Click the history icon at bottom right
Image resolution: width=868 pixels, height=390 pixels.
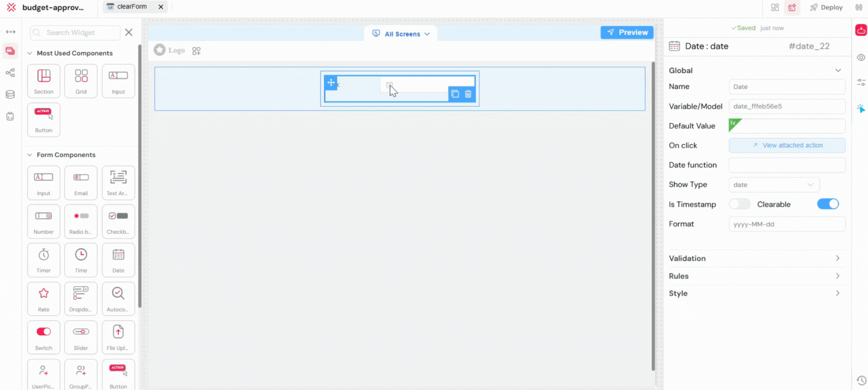(861, 380)
